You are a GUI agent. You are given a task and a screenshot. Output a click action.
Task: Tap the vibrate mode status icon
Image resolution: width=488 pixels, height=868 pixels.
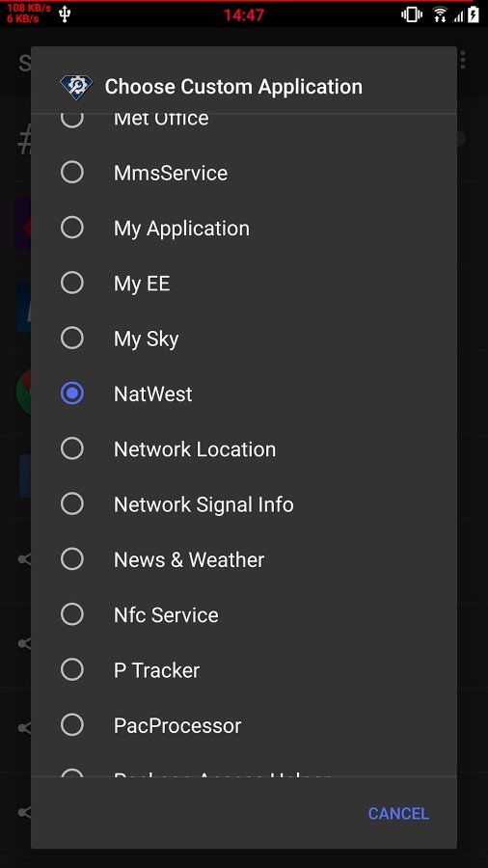coord(412,14)
